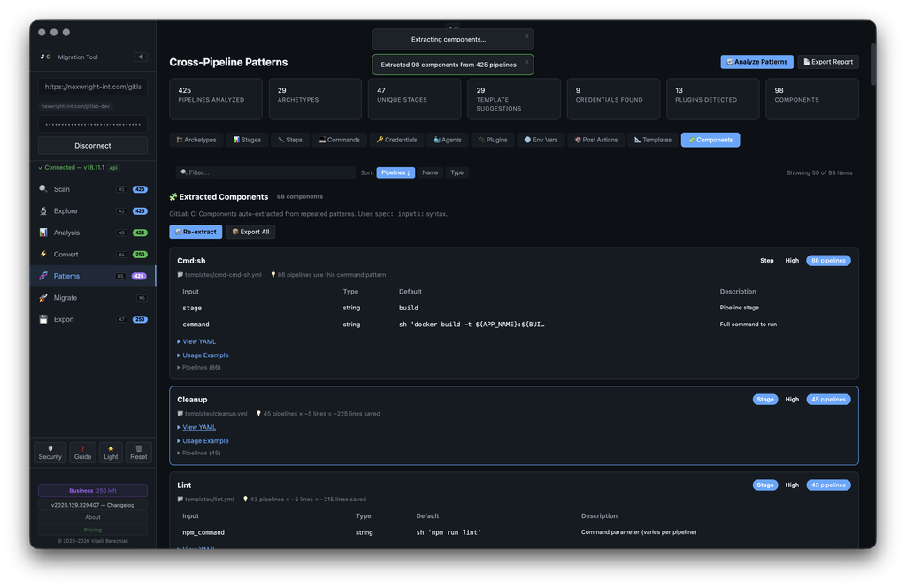The height and width of the screenshot is (588, 906).
Task: Dismiss the Extracting components notification
Action: coord(526,36)
